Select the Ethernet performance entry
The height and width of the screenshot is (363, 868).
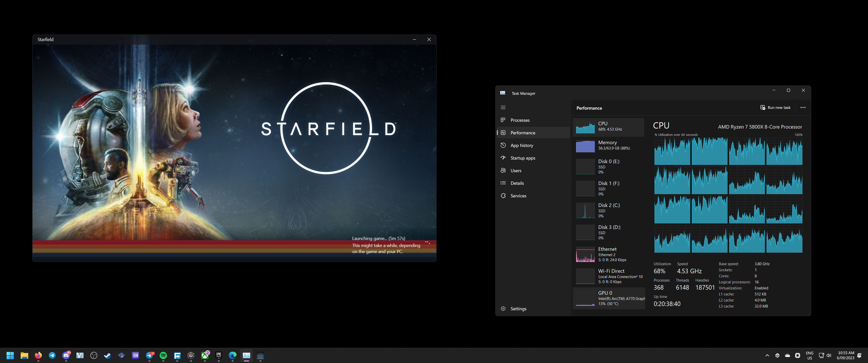pos(608,254)
